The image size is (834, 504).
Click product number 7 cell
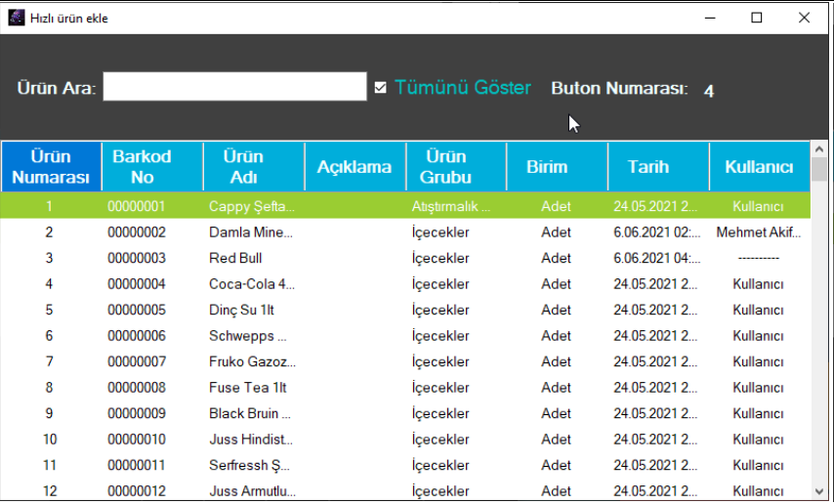51,361
